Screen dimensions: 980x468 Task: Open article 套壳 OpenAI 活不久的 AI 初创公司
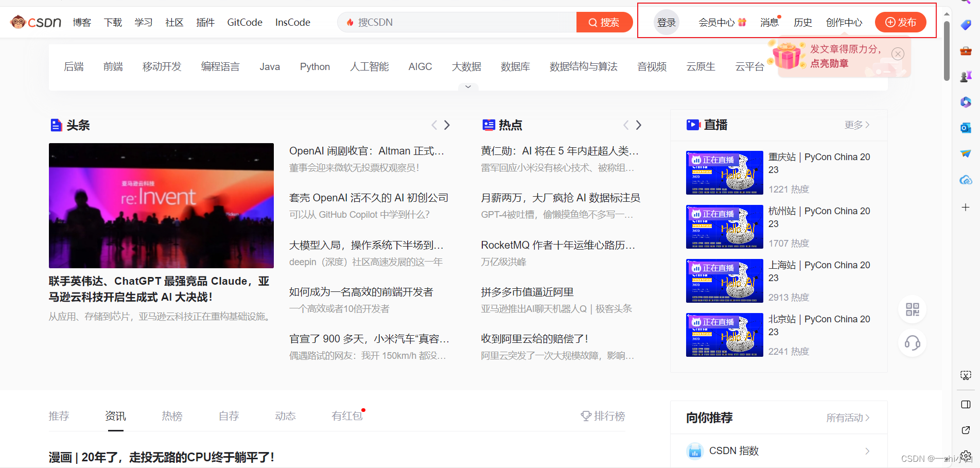tap(369, 198)
